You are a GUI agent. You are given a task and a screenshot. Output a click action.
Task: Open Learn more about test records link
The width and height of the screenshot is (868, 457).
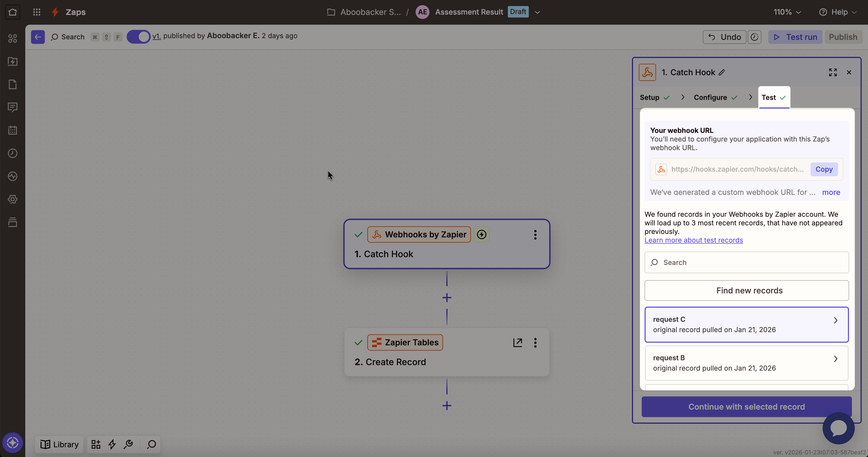693,240
